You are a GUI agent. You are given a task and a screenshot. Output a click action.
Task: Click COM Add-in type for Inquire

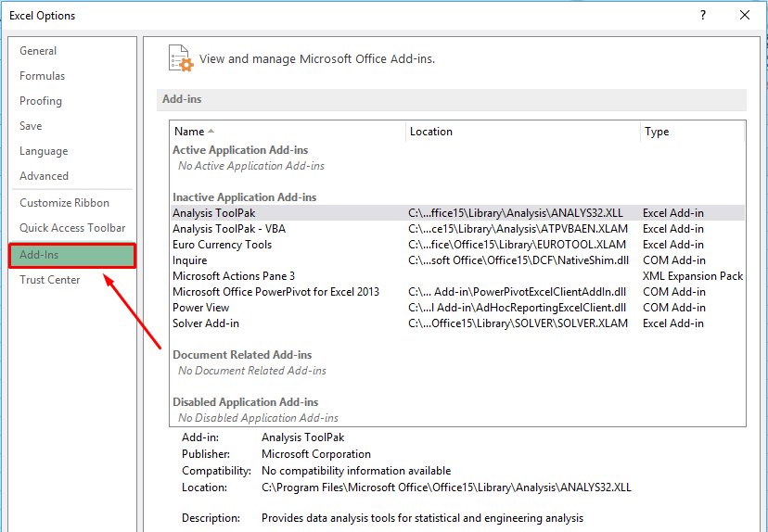point(674,260)
